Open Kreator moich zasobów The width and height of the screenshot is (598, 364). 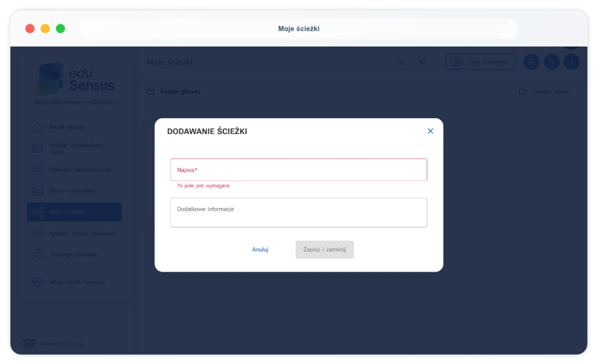point(82,233)
